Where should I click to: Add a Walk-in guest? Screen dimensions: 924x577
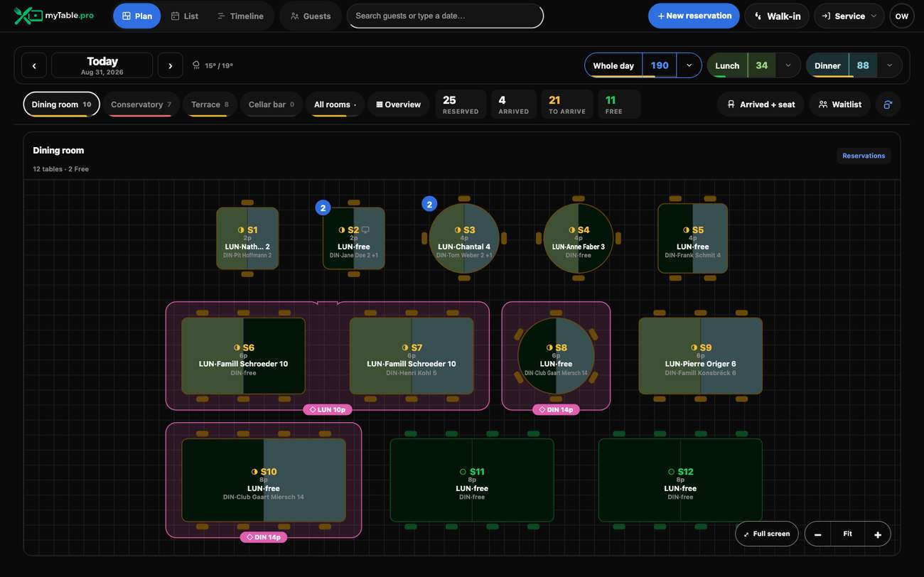coord(777,16)
